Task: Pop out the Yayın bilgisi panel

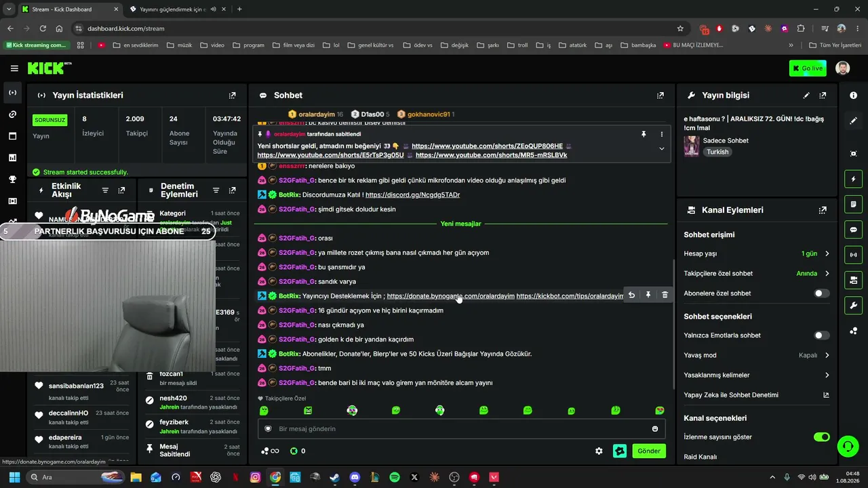Action: pos(823,96)
